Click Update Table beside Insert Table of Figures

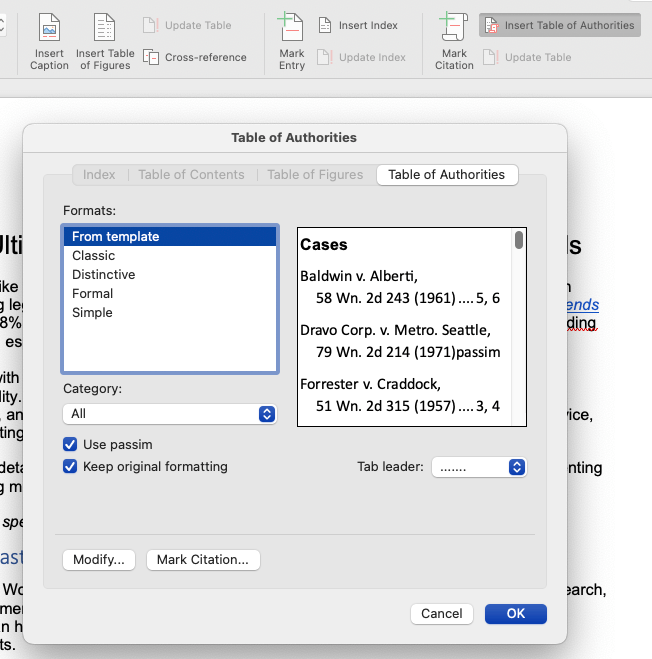pos(187,25)
